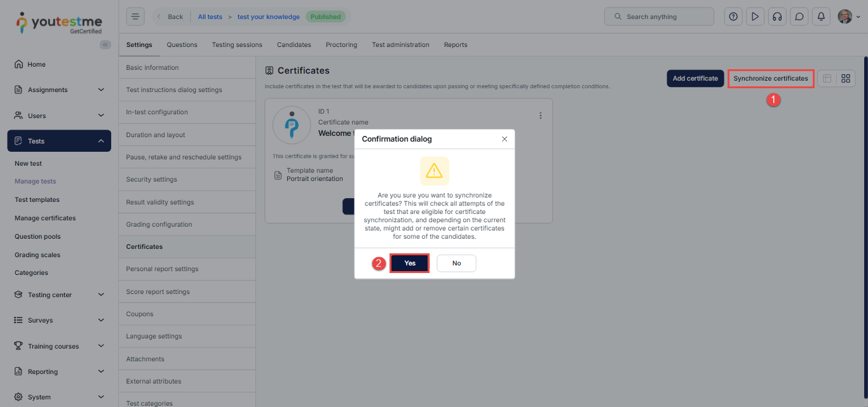Click Synchronize certificates button

771,79
